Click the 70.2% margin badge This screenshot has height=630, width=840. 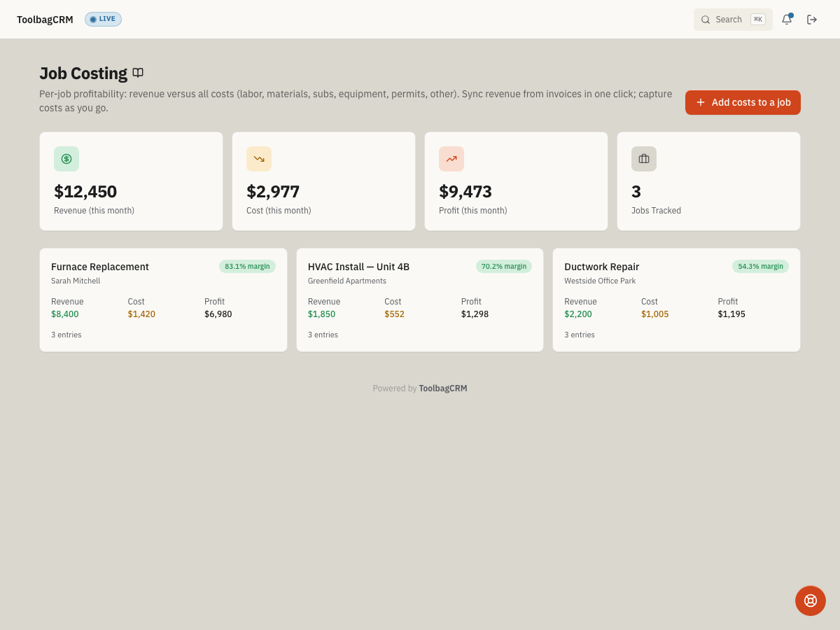[504, 266]
